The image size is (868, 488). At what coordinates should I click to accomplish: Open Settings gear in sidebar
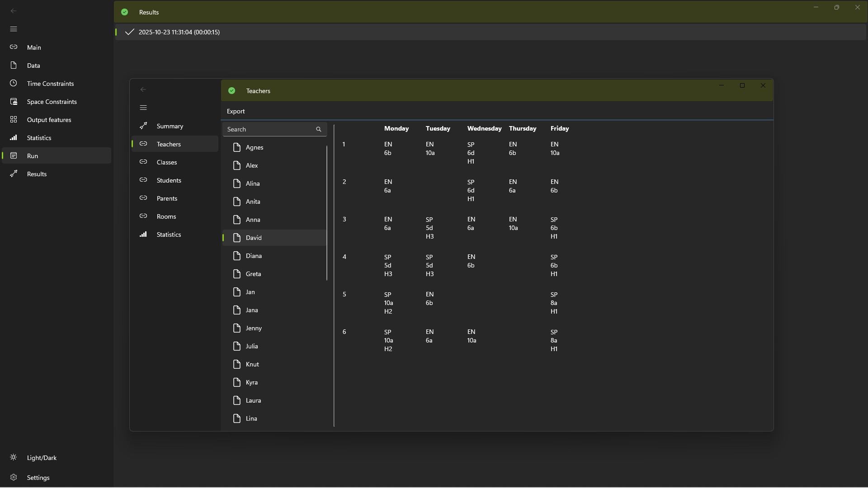(x=14, y=478)
